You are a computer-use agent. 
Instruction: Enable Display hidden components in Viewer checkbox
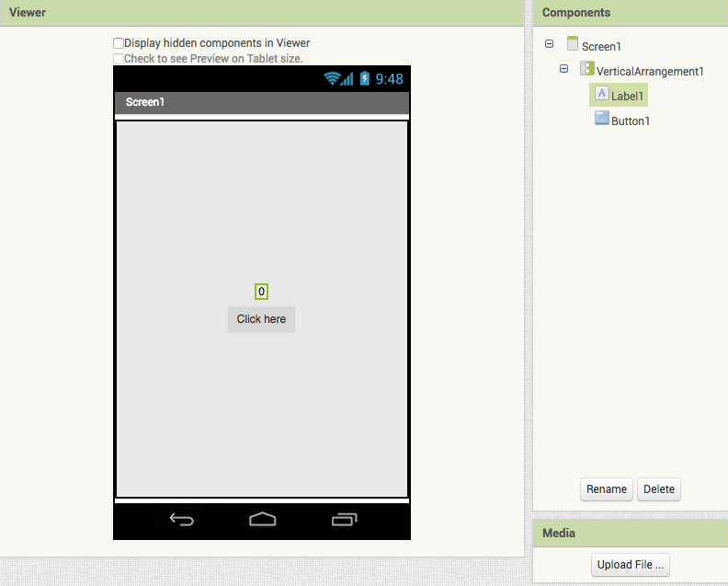(119, 43)
